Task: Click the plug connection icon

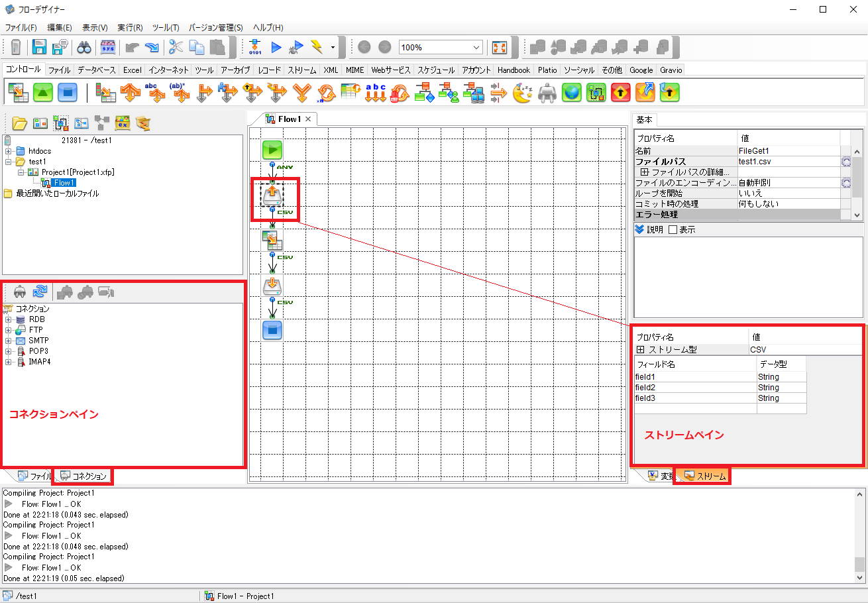Action: (x=20, y=290)
